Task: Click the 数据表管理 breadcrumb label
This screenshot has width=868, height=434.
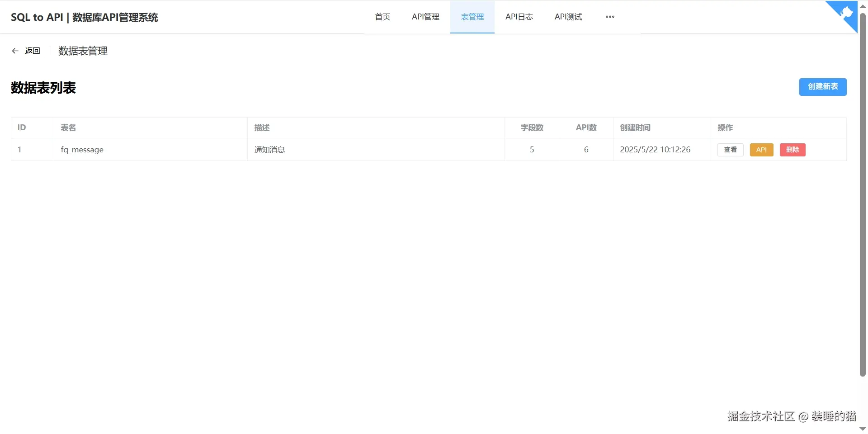Action: [82, 51]
